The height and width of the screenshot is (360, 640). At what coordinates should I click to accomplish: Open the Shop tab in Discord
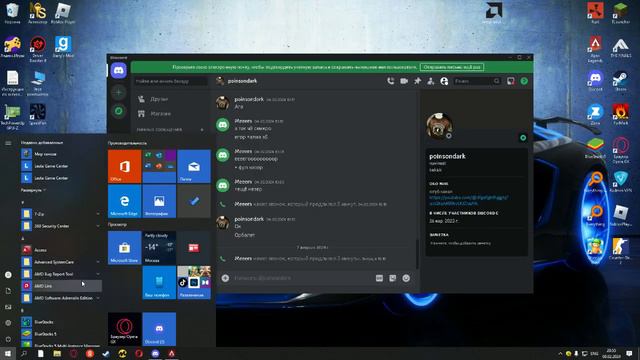pyautogui.click(x=172, y=114)
